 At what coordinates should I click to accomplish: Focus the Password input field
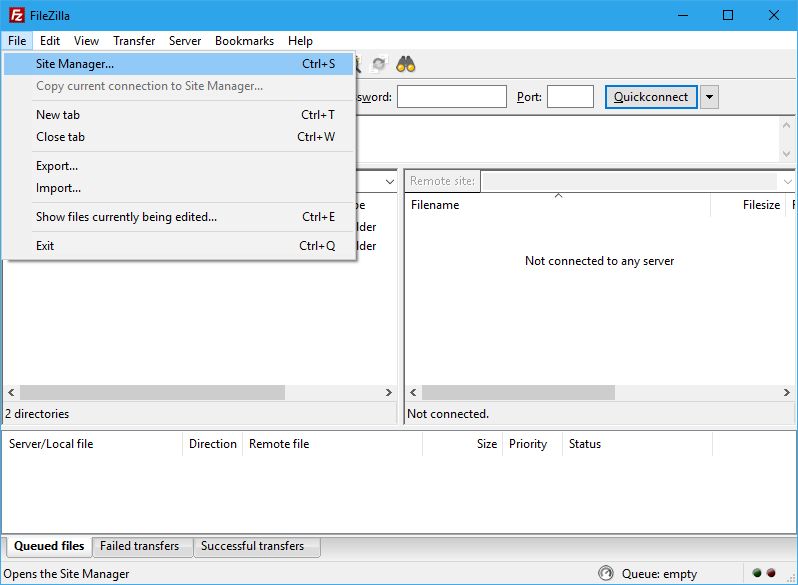[451, 97]
